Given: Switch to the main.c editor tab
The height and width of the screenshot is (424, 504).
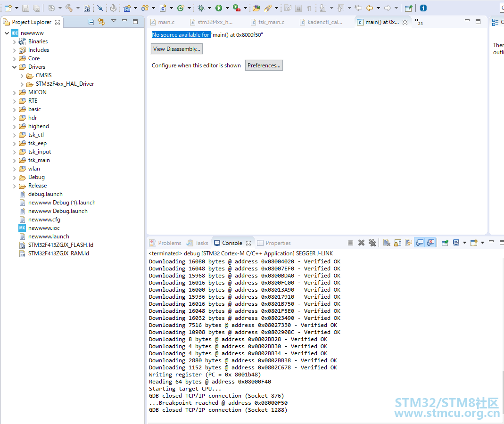Looking at the screenshot, I should click(166, 22).
